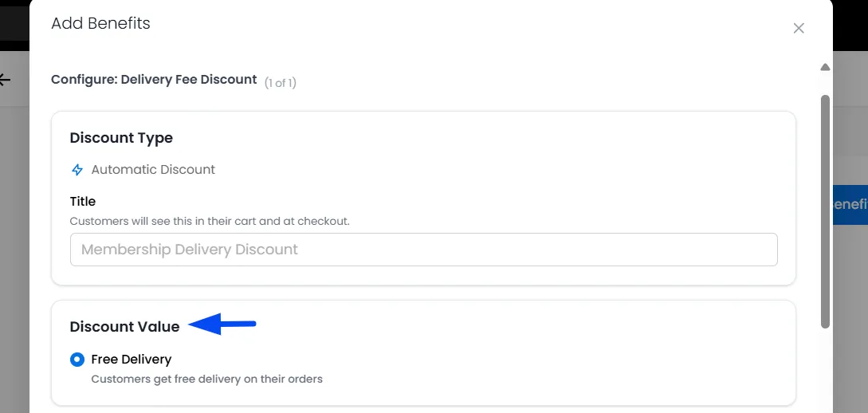The width and height of the screenshot is (868, 413).
Task: Click the Configure: Delivery Fee Discount heading
Action: 154,80
